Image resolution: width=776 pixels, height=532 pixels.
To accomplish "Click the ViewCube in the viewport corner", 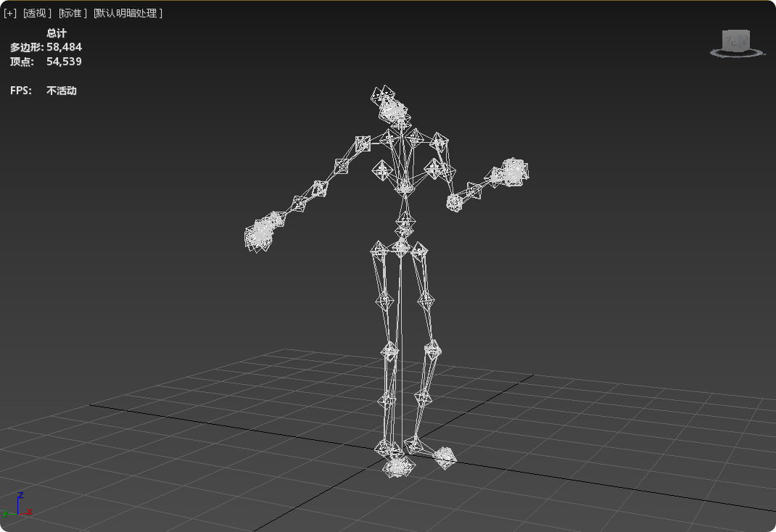I will point(736,41).
